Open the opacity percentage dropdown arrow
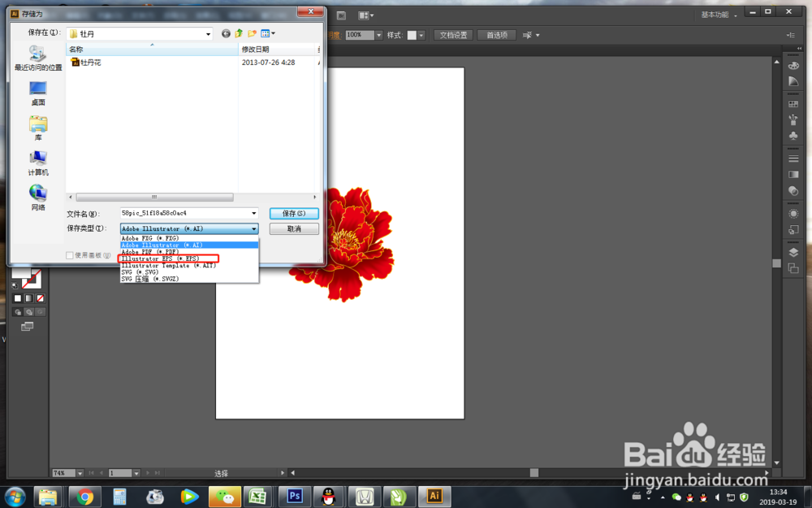Screen dimensions: 812x508 (378, 35)
